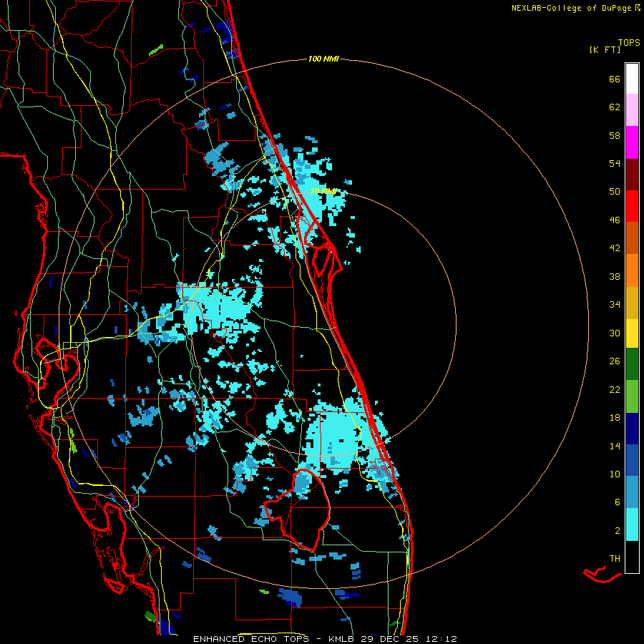Click the "[K FT]" units label
Screen dimensions: 644x644
605,50
